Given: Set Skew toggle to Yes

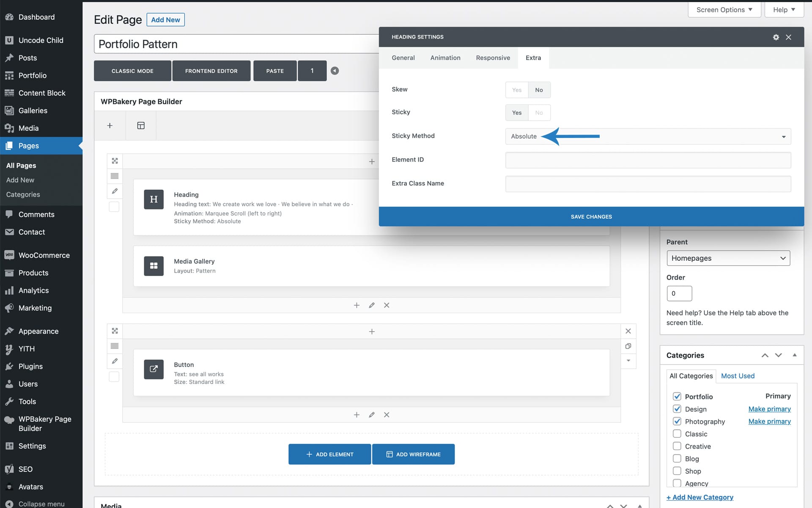Looking at the screenshot, I should point(516,90).
